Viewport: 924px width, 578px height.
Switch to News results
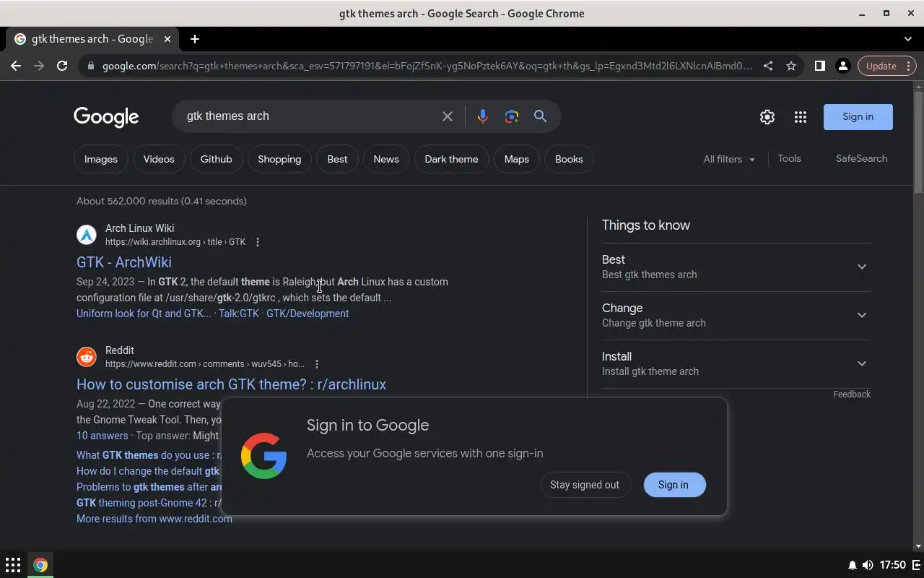(386, 159)
